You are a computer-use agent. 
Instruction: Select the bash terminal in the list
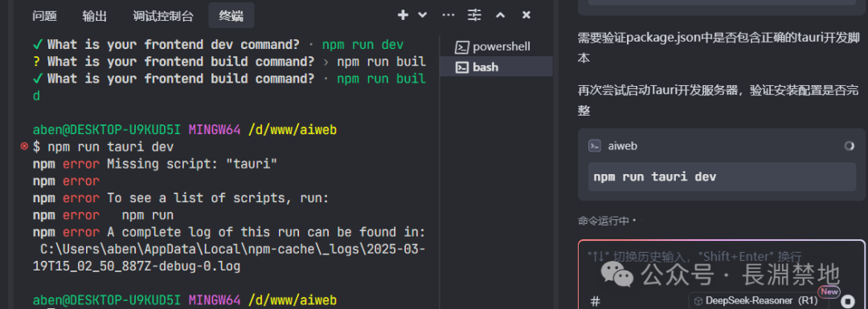496,67
